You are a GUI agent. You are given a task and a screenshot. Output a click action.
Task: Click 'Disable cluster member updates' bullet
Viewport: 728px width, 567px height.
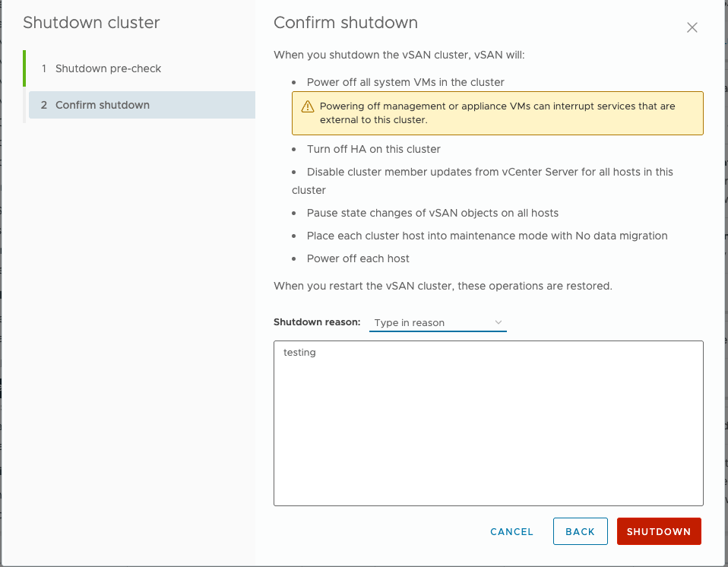point(489,172)
